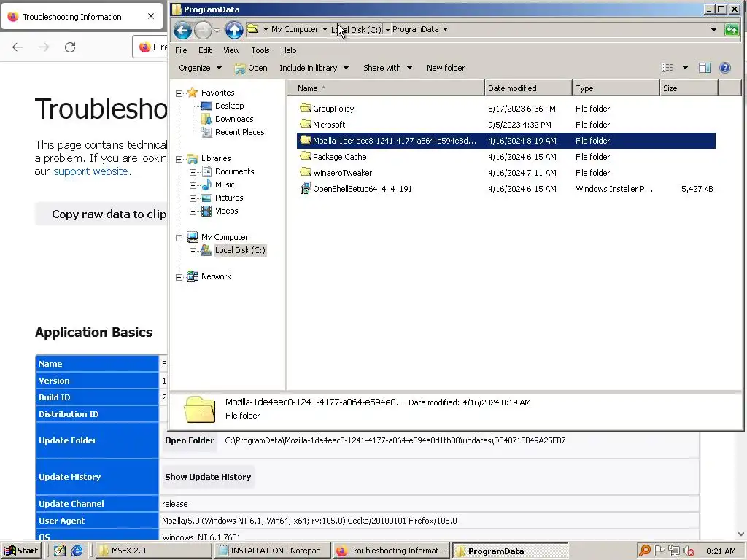The image size is (747, 560).
Task: Click the Open toolbar button
Action: click(x=251, y=68)
